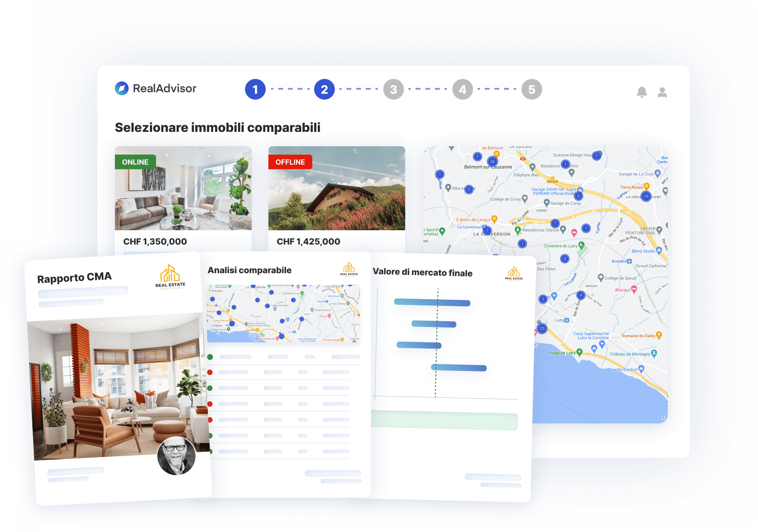Click the Real Estate logo on Analisi comparabile
This screenshot has width=758, height=532.
coord(349,269)
